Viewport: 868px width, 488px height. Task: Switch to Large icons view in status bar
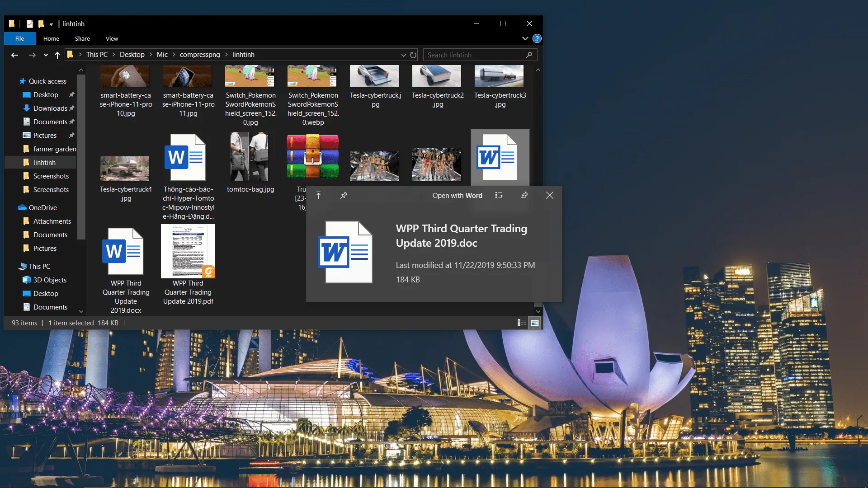pyautogui.click(x=535, y=323)
